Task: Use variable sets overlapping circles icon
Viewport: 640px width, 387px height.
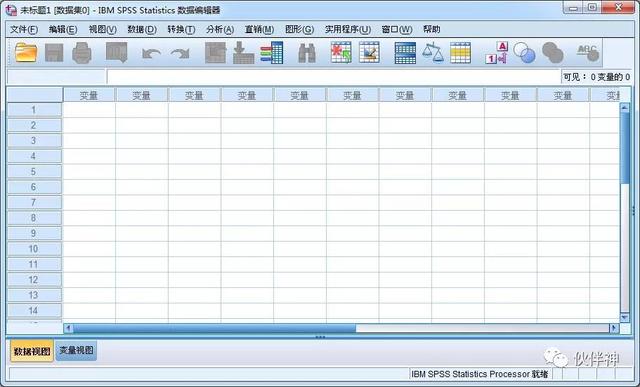Action: pyautogui.click(x=524, y=53)
